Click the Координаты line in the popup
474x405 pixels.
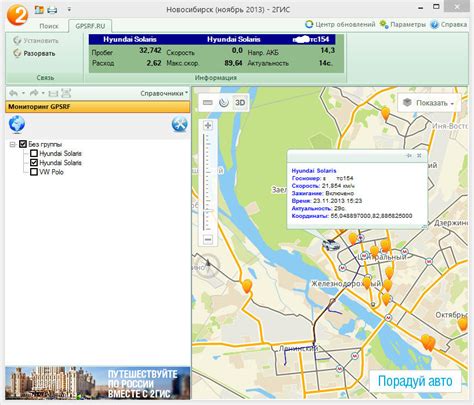pos(352,216)
